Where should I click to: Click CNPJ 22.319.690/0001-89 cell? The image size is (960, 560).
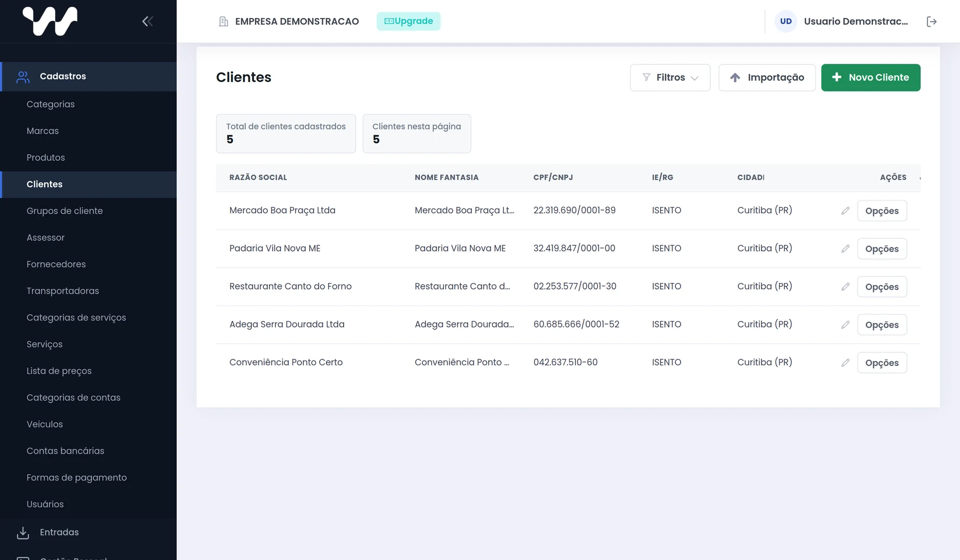click(574, 210)
